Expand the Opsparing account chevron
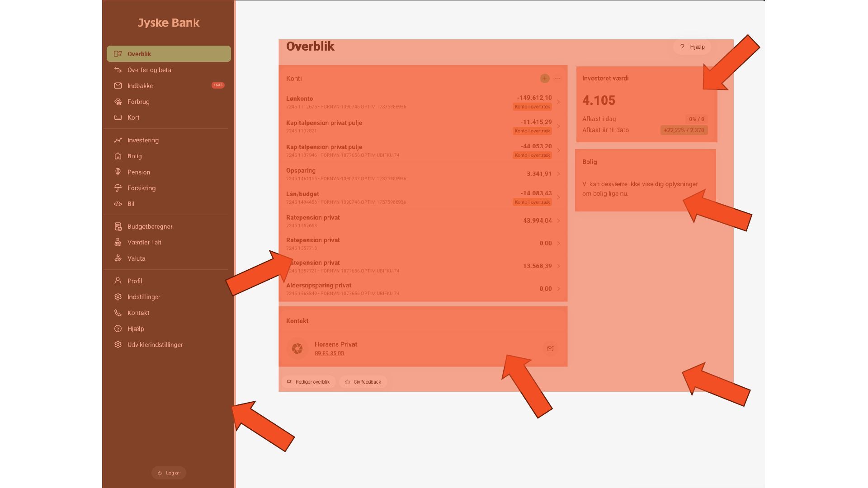Image resolution: width=868 pixels, height=488 pixels. point(558,174)
